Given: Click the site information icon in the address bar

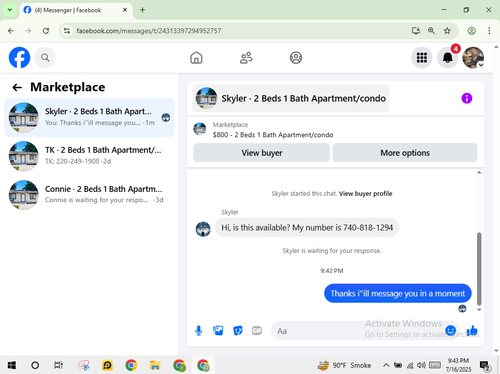Looking at the screenshot, I should 67,31.
